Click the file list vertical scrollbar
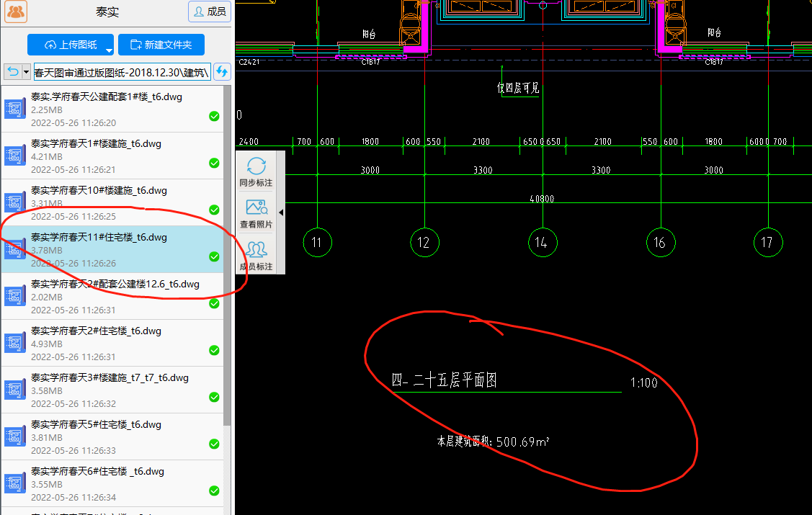The image size is (812, 515). (228, 256)
